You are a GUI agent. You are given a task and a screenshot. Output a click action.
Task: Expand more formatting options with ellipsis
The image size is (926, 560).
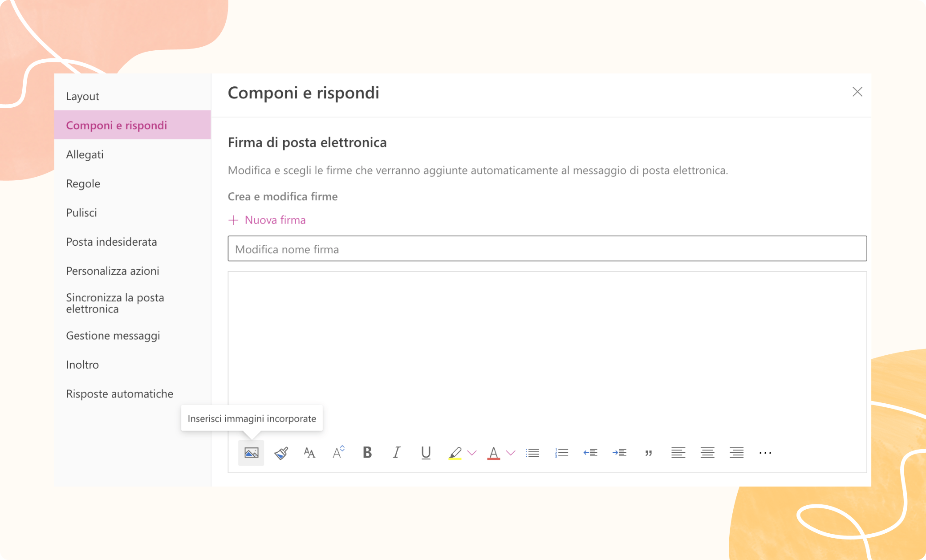[x=765, y=453]
